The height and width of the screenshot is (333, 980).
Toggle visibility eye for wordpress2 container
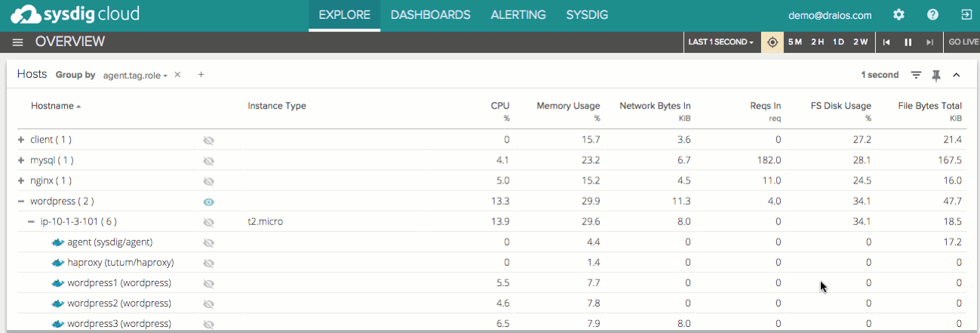click(209, 304)
